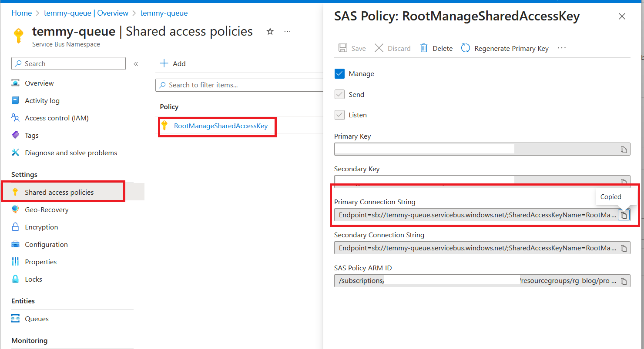Open Properties menu item
Screen dimensions: 644x349
tap(41, 262)
